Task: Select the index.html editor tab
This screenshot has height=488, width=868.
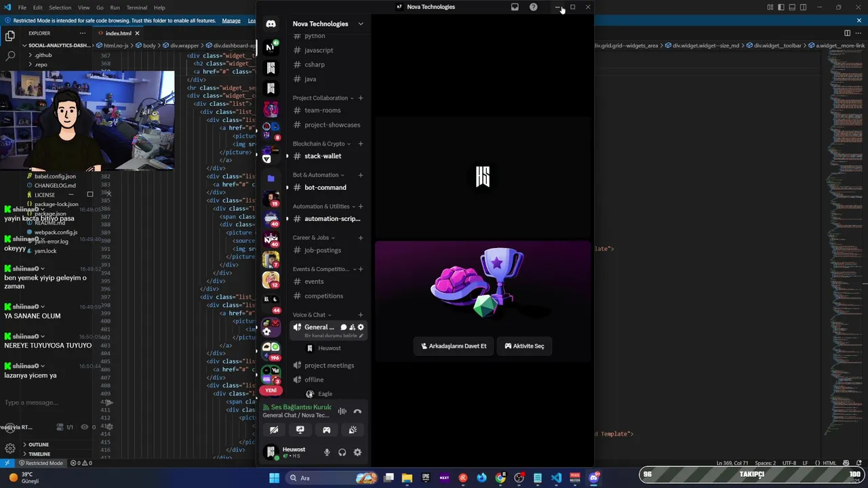Action: [118, 33]
